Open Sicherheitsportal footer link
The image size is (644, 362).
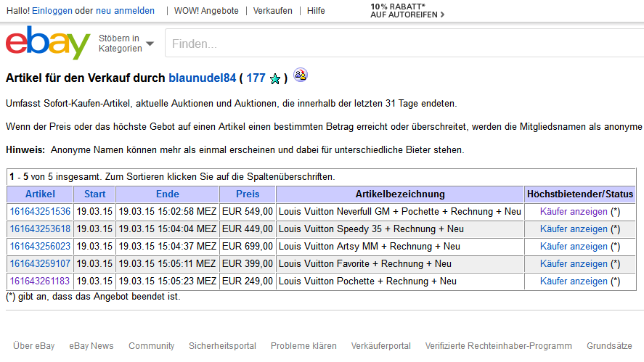point(222,346)
